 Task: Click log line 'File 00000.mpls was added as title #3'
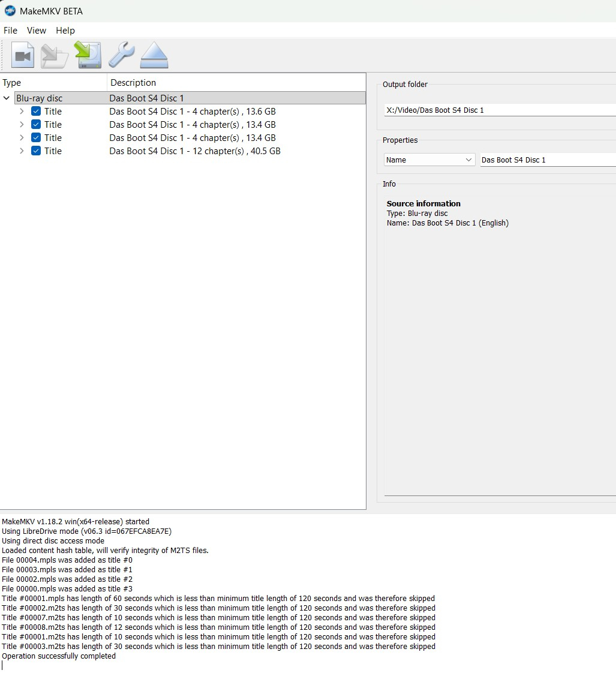(67, 589)
